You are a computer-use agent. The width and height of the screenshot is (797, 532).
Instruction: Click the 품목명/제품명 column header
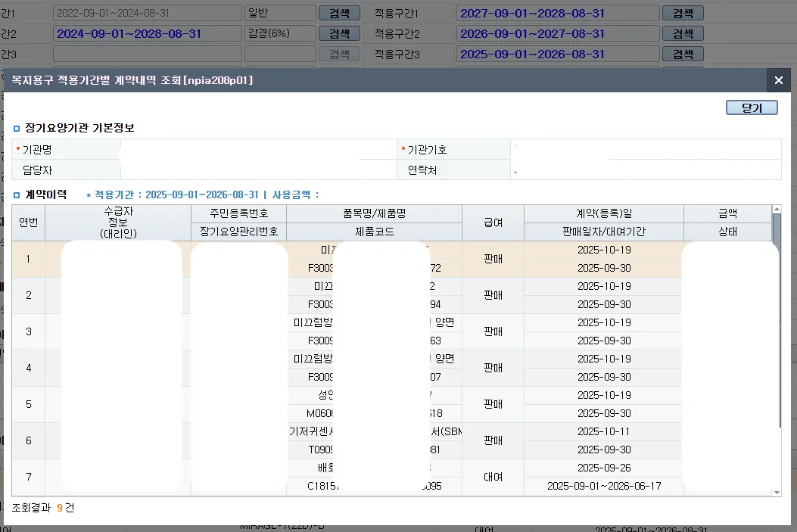374,214
